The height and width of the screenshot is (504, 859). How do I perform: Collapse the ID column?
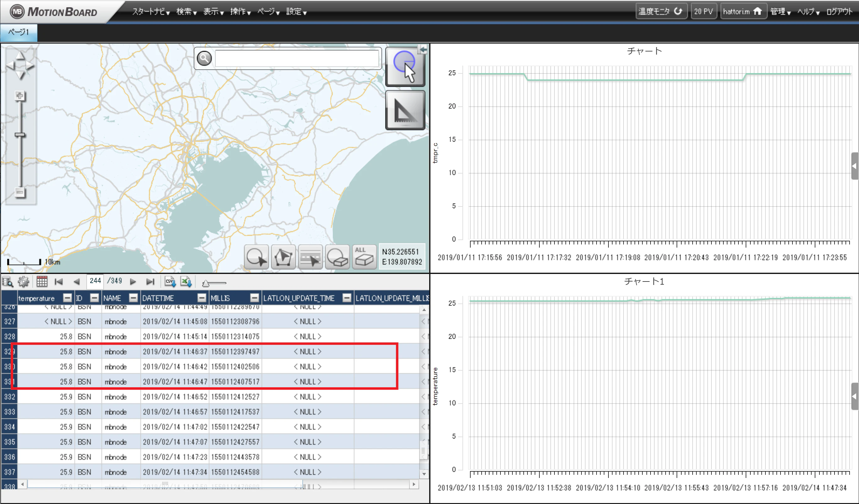95,298
